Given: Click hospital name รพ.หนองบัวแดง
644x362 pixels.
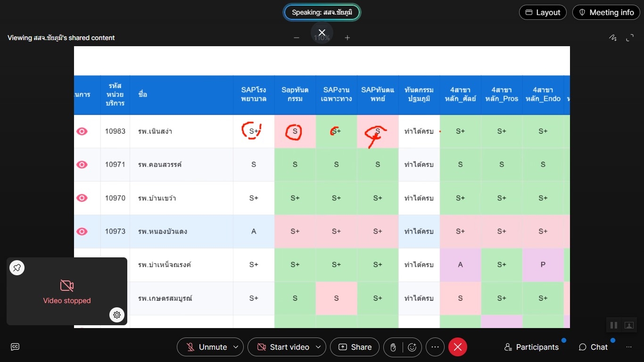Looking at the screenshot, I should (x=162, y=231).
